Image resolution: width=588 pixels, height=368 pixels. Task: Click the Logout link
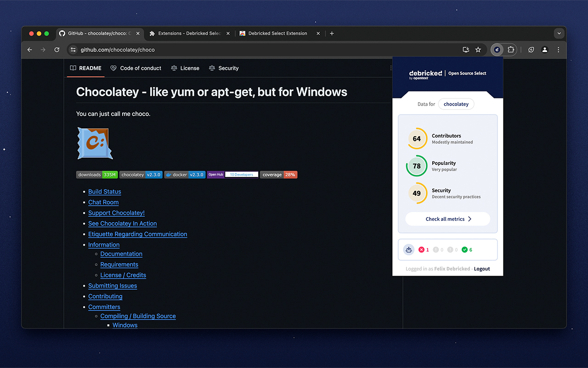click(x=482, y=269)
